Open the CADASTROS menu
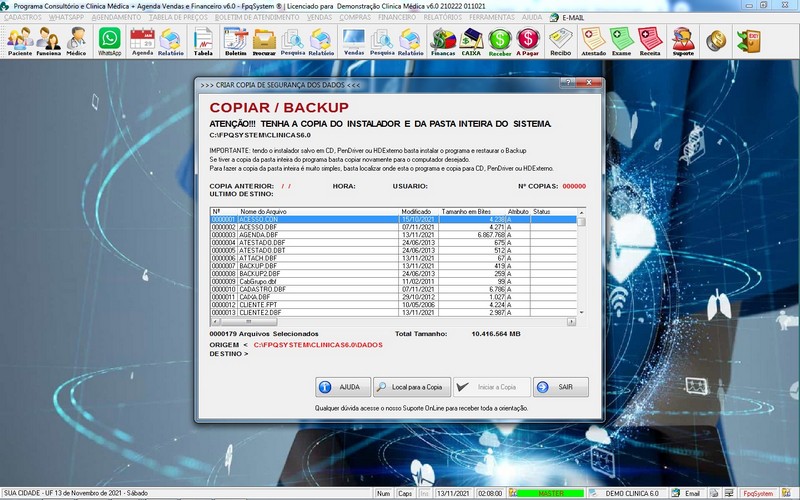Image resolution: width=800 pixels, height=500 pixels. coord(23,17)
